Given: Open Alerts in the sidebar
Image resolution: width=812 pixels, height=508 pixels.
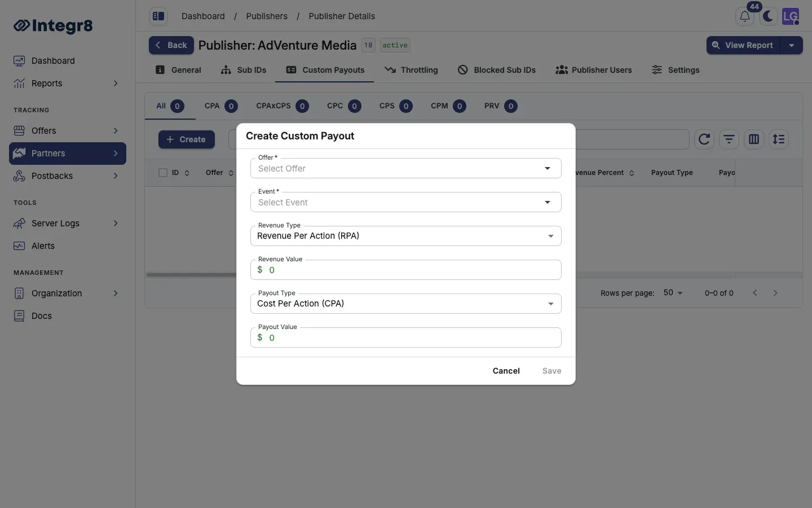Looking at the screenshot, I should pos(68,246).
